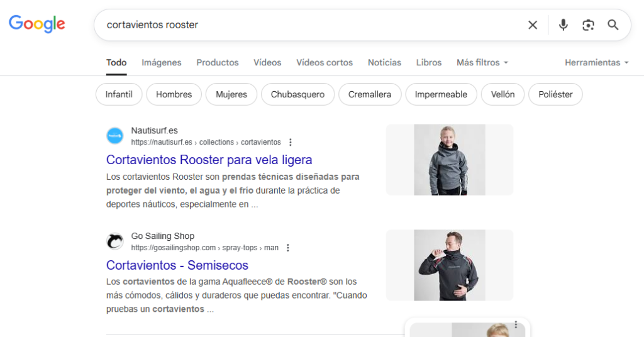Apply the Cremallera filter chip
Viewport: 644px width, 337px height.
click(x=370, y=94)
